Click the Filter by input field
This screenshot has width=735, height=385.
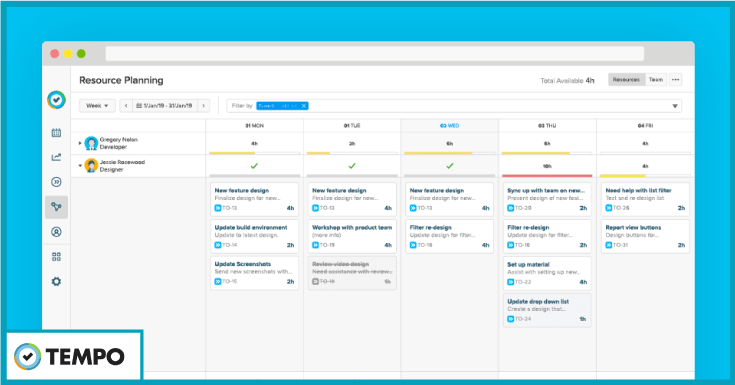(x=454, y=106)
